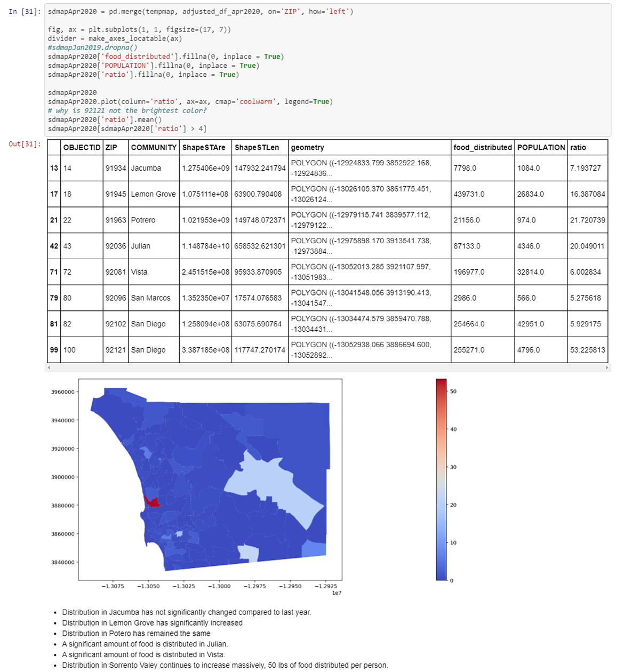This screenshot has height=672, width=640.
Task: Click the colorbar tick label 50
Action: (453, 391)
